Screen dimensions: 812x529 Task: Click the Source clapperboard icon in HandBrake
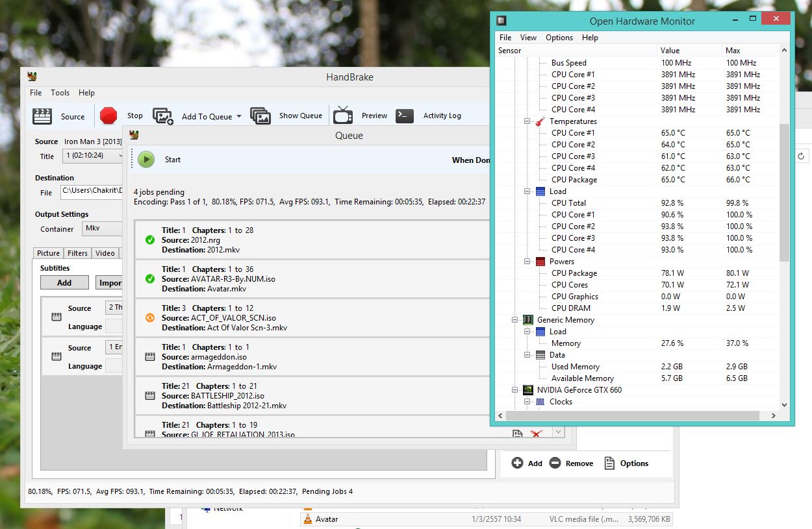pyautogui.click(x=42, y=116)
